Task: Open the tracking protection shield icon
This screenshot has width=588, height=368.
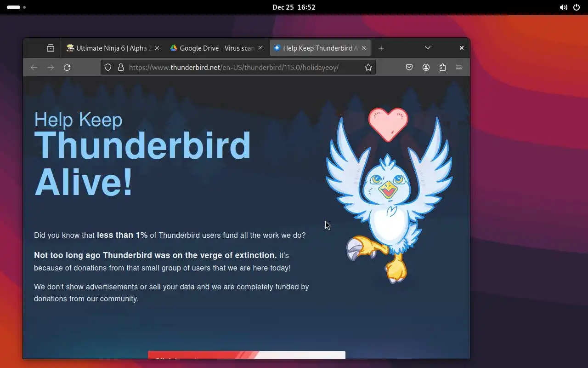Action: point(108,68)
